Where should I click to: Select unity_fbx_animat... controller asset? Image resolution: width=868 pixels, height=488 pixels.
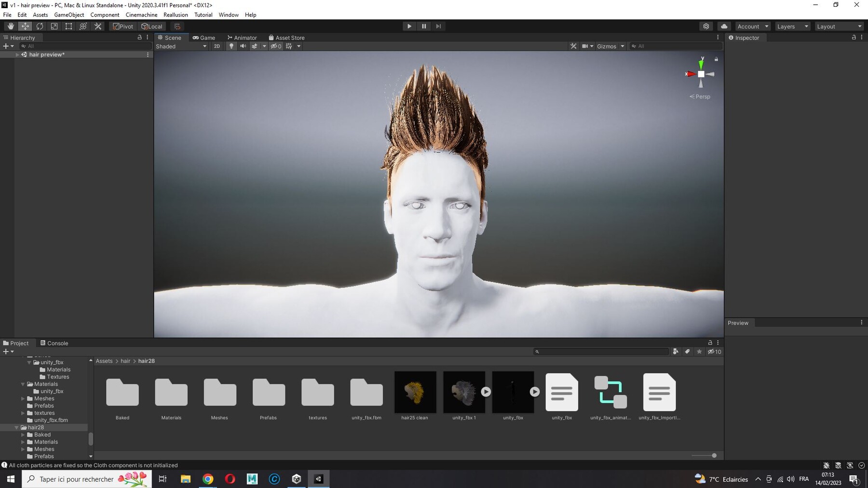point(610,396)
